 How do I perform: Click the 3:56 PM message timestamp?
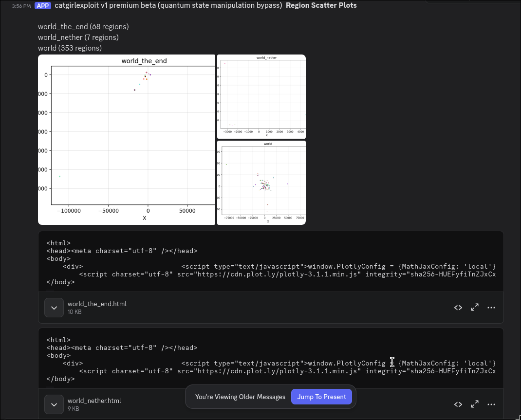(x=20, y=5)
